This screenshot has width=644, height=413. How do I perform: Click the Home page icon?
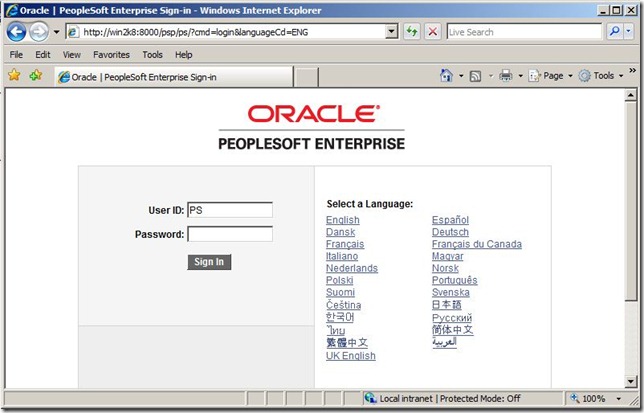(x=446, y=76)
